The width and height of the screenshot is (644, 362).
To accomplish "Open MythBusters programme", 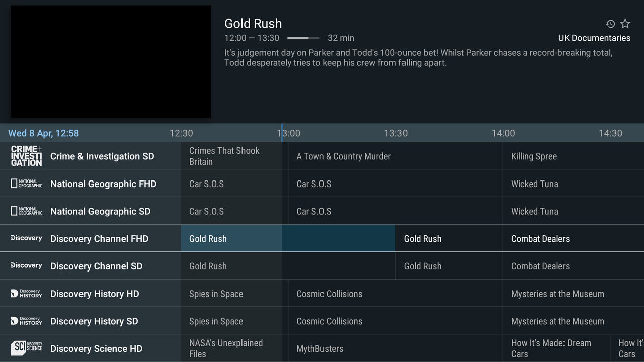I will [x=395, y=348].
